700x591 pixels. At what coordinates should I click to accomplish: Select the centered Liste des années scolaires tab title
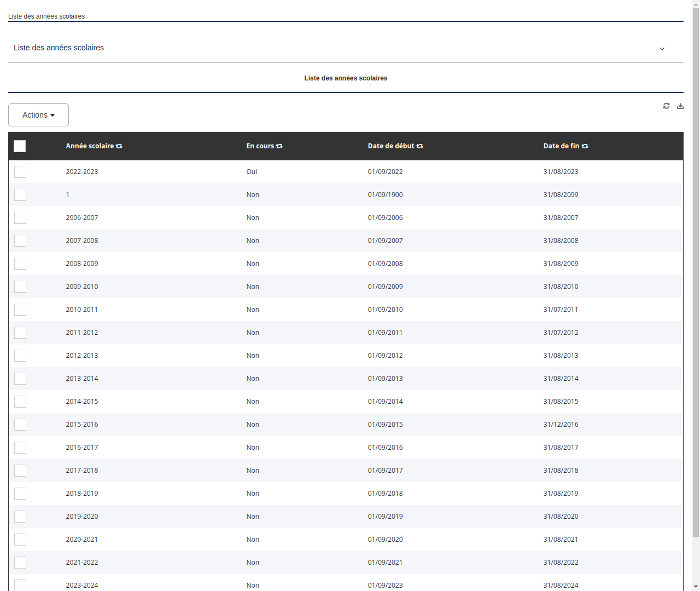[x=346, y=78]
